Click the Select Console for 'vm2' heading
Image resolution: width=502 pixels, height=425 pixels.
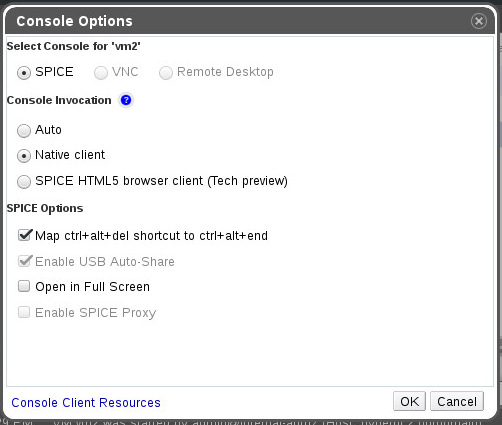pos(74,46)
